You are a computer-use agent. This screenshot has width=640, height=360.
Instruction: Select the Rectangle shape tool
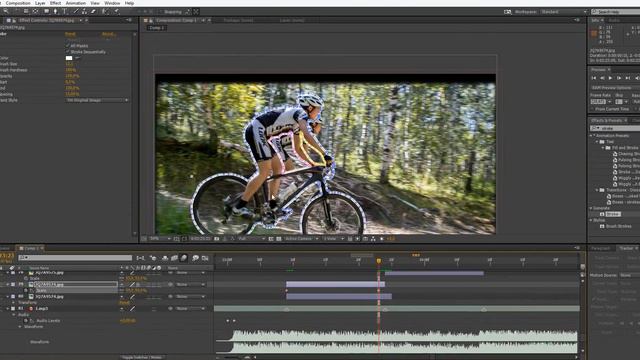pyautogui.click(x=47, y=11)
